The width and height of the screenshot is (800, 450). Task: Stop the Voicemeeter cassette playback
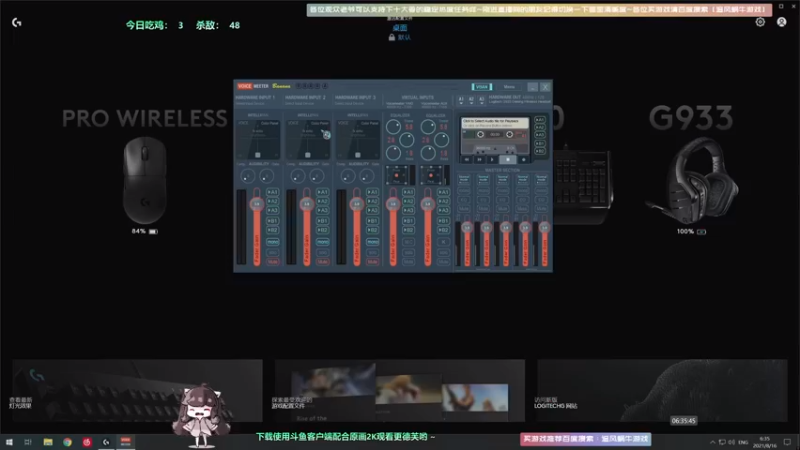coord(508,160)
